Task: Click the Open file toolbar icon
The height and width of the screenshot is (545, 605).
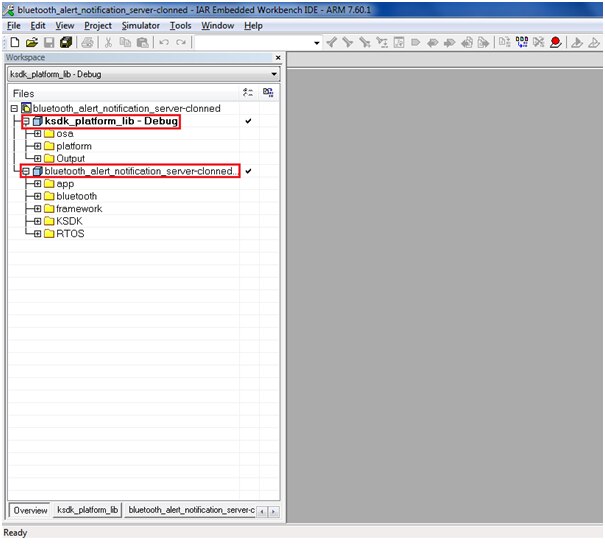Action: (32, 43)
